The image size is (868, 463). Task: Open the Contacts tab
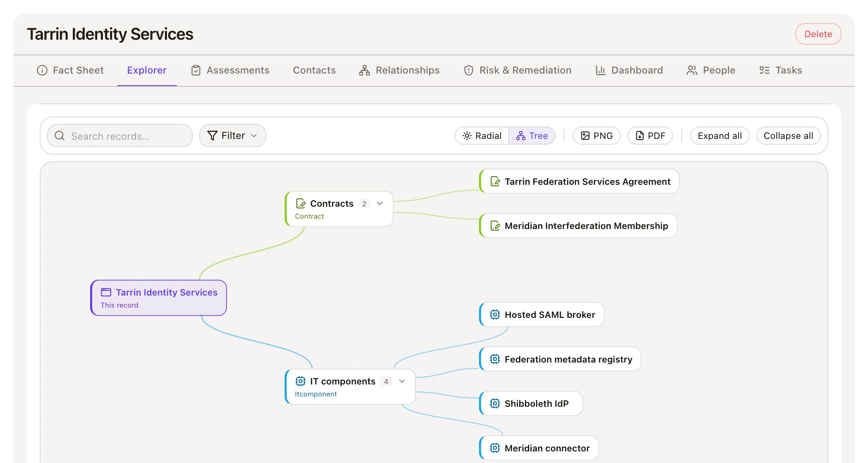pos(315,70)
